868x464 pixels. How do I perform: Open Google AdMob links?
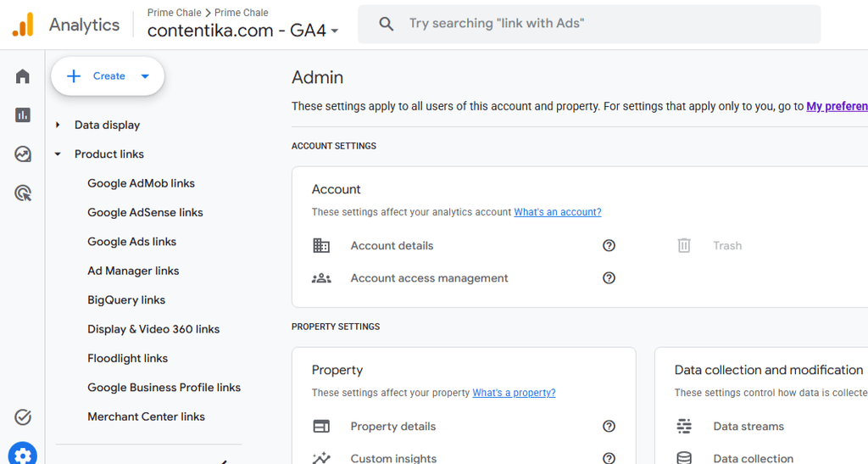[x=142, y=183]
